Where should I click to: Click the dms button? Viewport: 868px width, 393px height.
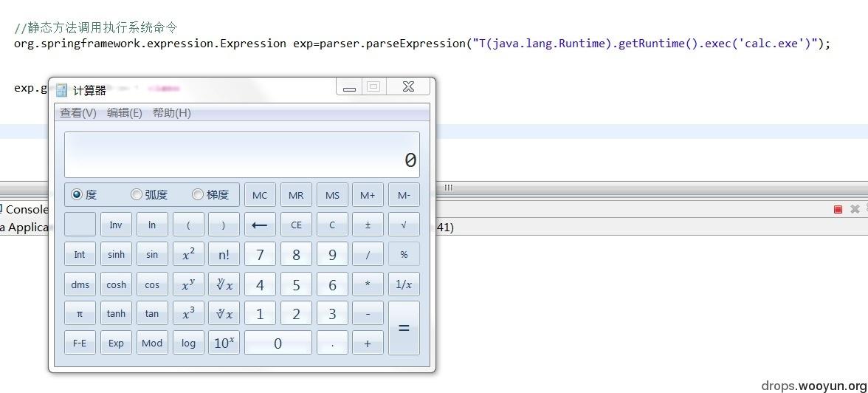[80, 284]
